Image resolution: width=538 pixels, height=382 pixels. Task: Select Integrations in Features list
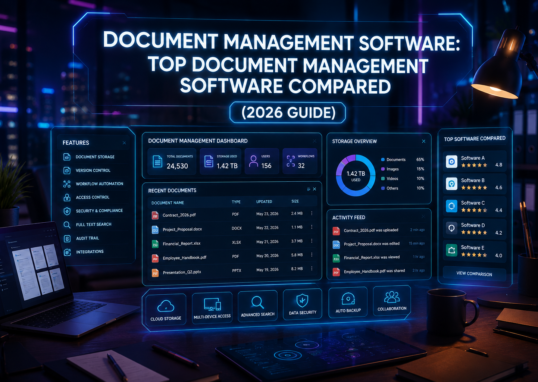click(83, 252)
